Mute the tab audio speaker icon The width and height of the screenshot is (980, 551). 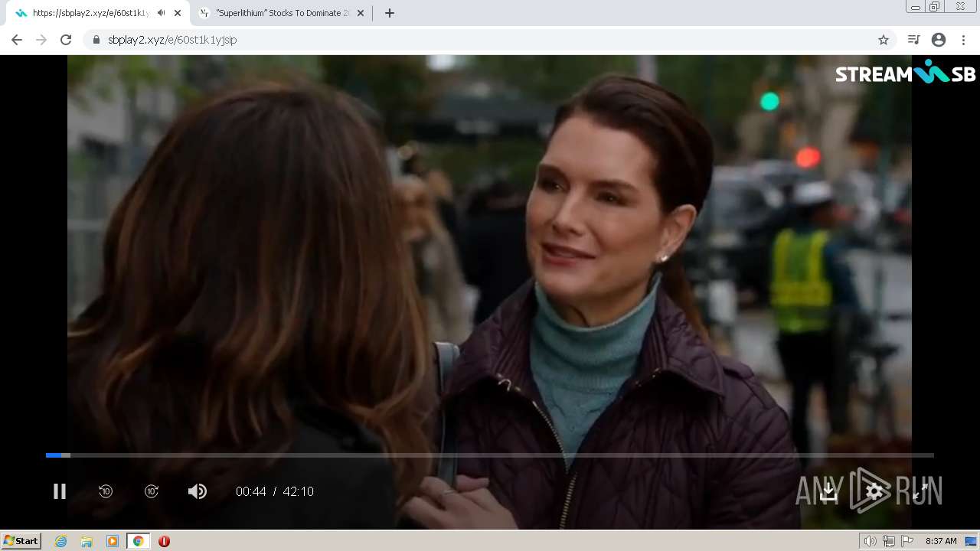pos(161,13)
